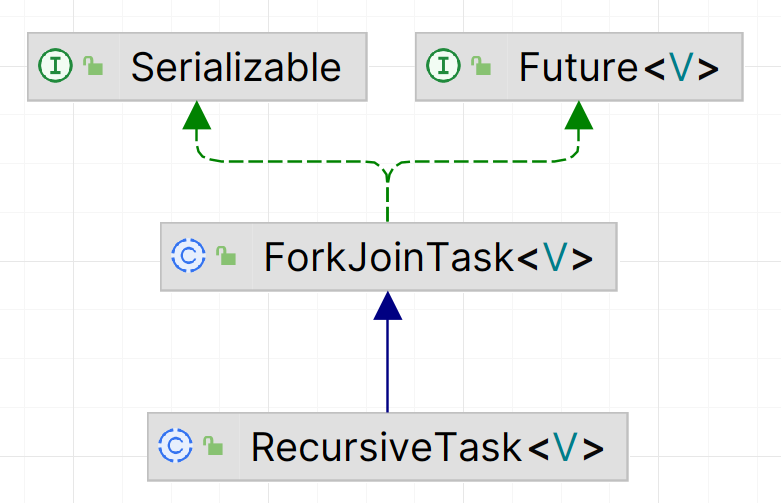The height and width of the screenshot is (503, 781).
Task: Click the green lock icon beside Serializable
Action: [x=93, y=68]
